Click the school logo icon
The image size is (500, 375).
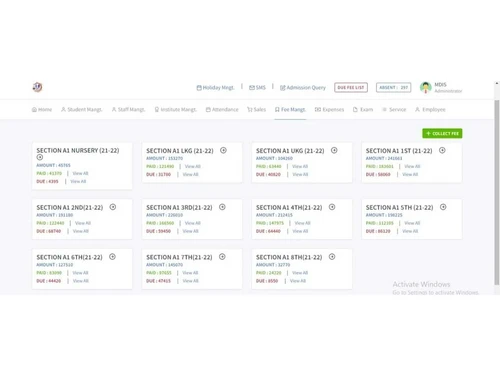37,87
